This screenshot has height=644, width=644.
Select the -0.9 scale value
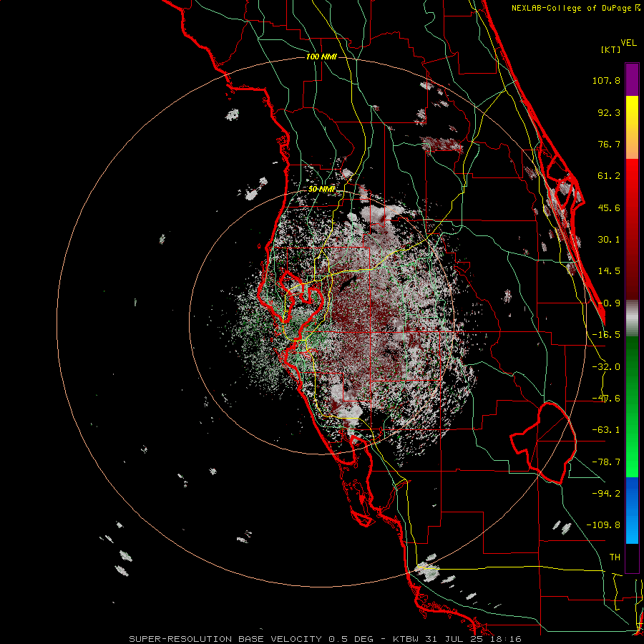[609, 303]
